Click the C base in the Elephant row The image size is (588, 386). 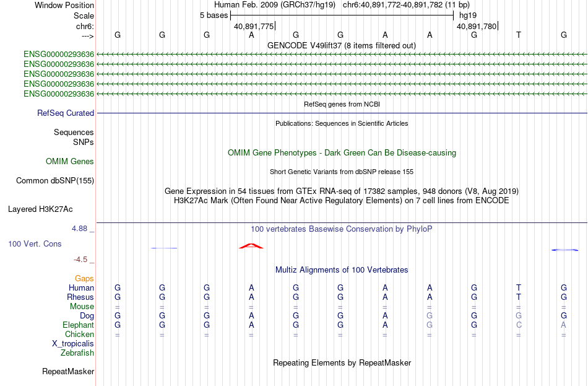[x=519, y=325]
